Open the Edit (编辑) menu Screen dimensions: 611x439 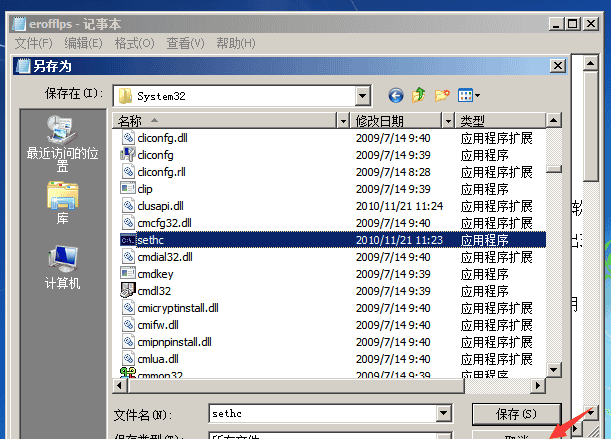point(83,43)
